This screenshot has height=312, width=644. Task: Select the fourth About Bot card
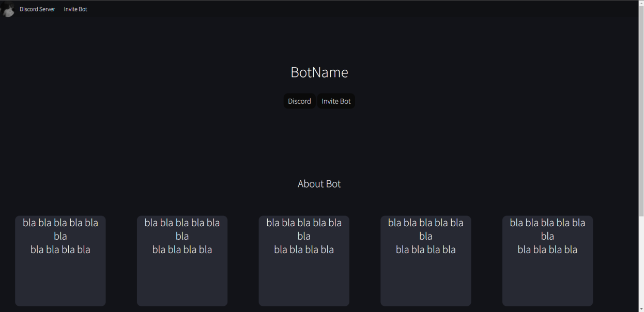pyautogui.click(x=425, y=261)
